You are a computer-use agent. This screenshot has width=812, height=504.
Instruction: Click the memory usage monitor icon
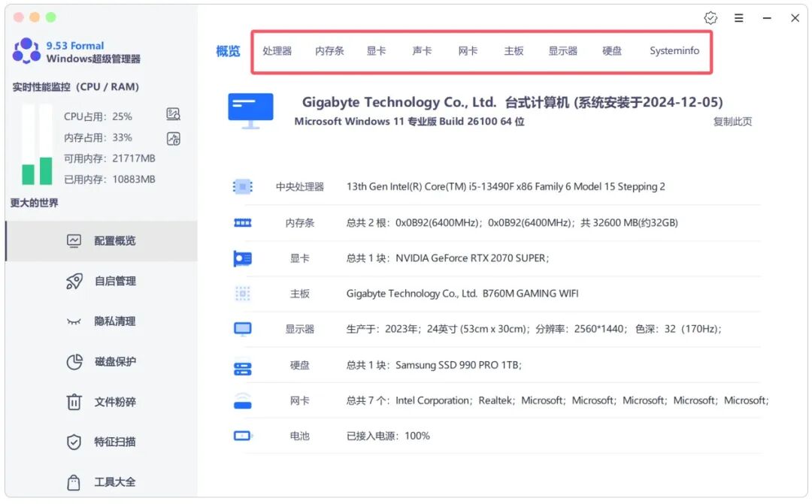tap(174, 139)
